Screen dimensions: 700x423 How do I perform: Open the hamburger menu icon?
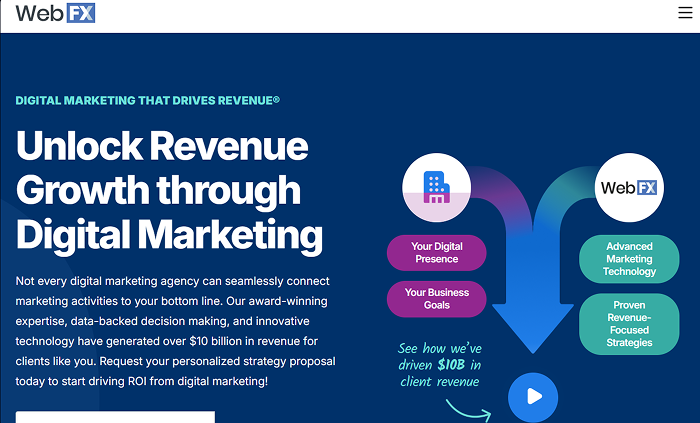pyautogui.click(x=685, y=12)
